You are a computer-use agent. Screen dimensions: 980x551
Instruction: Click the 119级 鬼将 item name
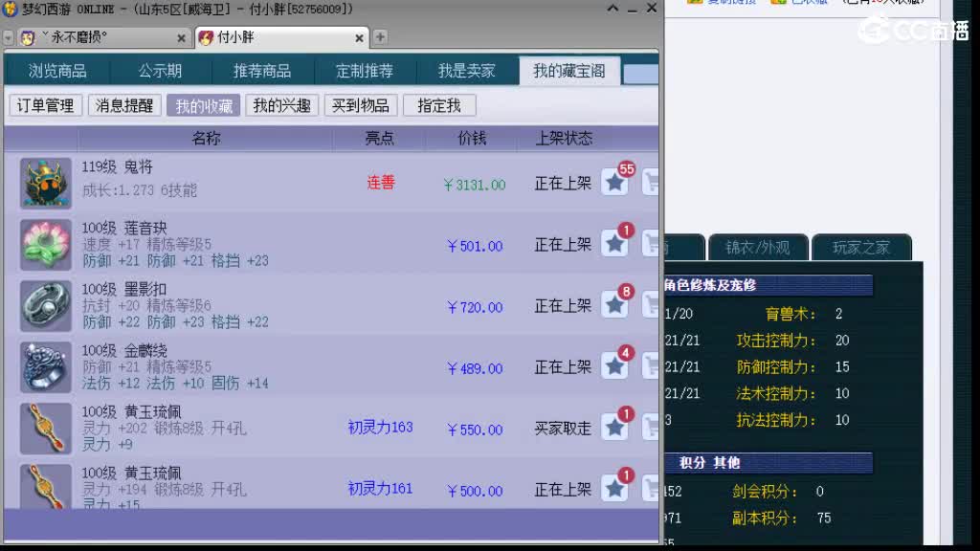tap(118, 166)
